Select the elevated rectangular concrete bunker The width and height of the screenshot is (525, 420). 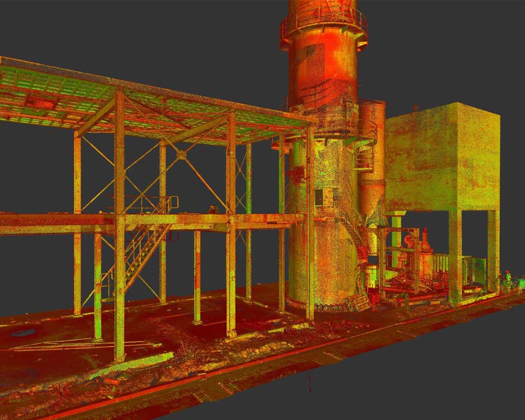tap(443, 157)
